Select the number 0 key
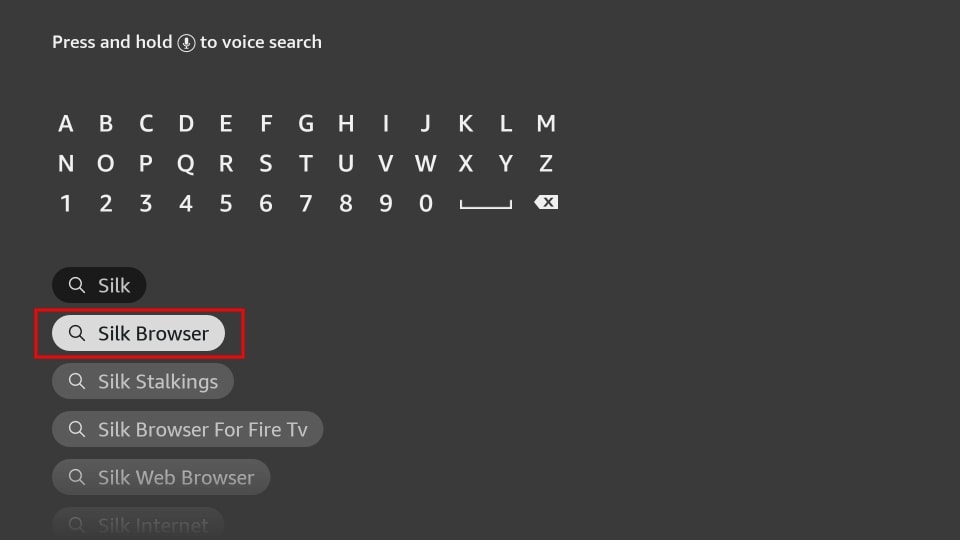This screenshot has height=540, width=960. pos(426,203)
